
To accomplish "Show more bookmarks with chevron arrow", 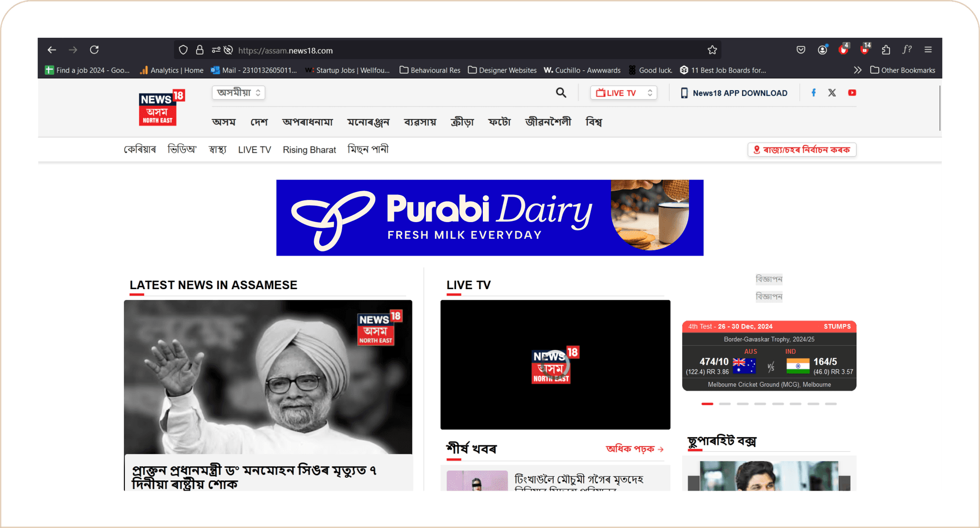I will [857, 70].
